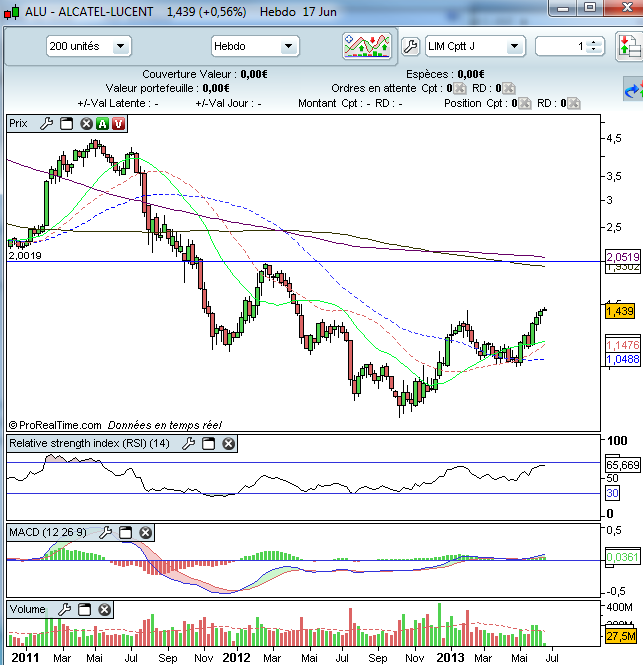Close the Prix panel with X icon
The height and width of the screenshot is (665, 643).
pyautogui.click(x=87, y=124)
